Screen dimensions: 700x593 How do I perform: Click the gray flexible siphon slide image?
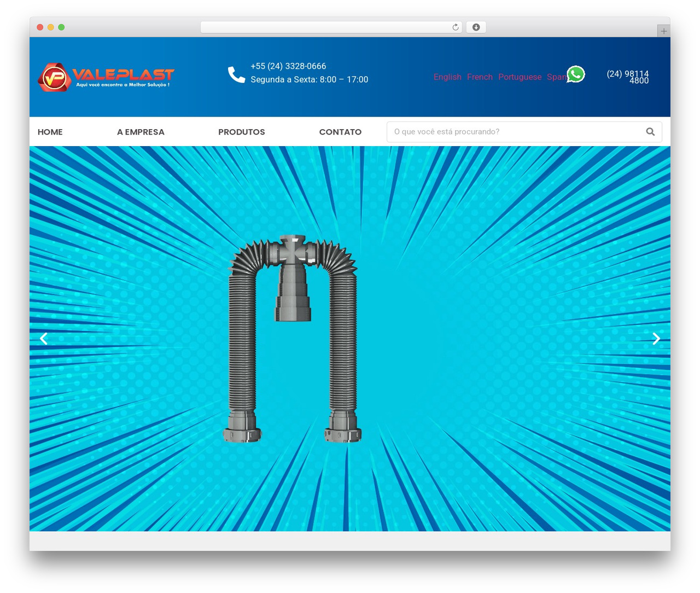(293, 339)
